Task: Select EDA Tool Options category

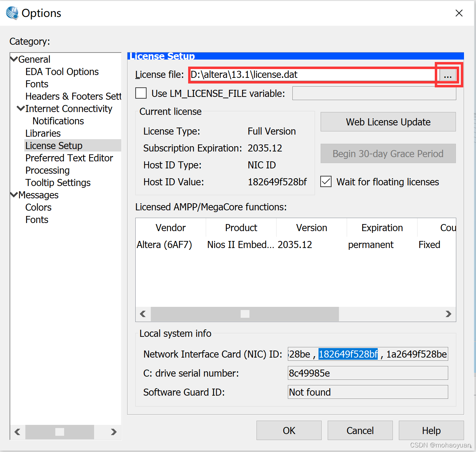Action: 62,72
